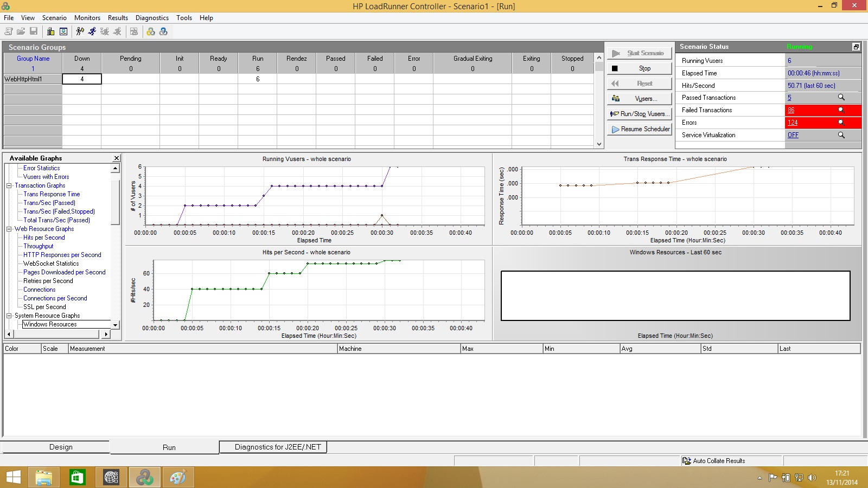Select Hits per Second in graph tree
This screenshot has height=488, width=868.
point(44,237)
